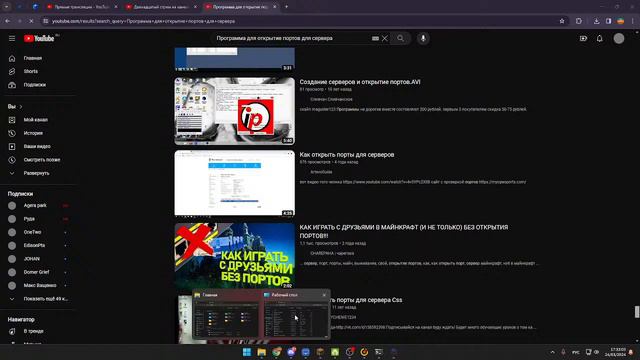Click the Create video camera icon

[x=583, y=38]
